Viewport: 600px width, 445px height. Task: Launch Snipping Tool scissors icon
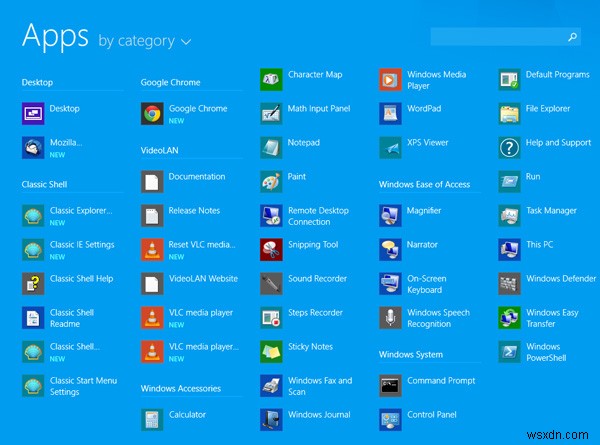(271, 250)
